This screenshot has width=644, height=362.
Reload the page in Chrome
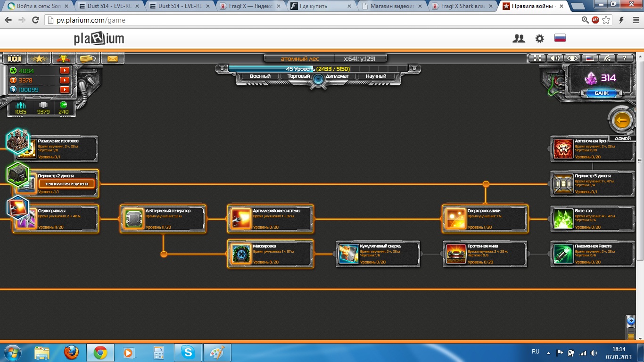[x=35, y=20]
